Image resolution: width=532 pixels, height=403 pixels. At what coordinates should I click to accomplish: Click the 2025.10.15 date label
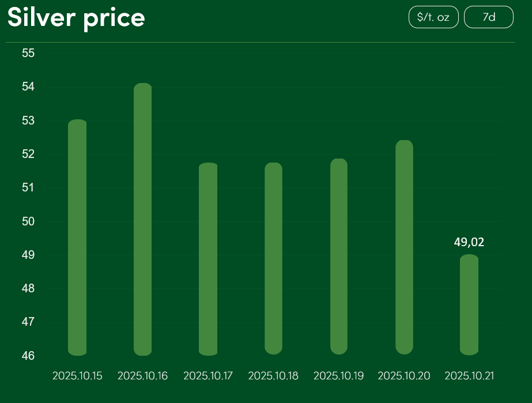coord(77,376)
